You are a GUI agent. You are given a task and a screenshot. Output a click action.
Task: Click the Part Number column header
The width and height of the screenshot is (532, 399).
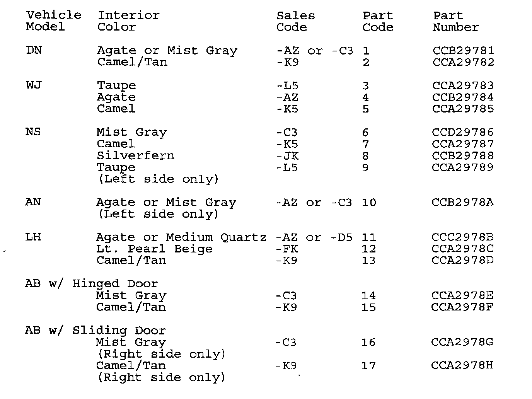455,21
